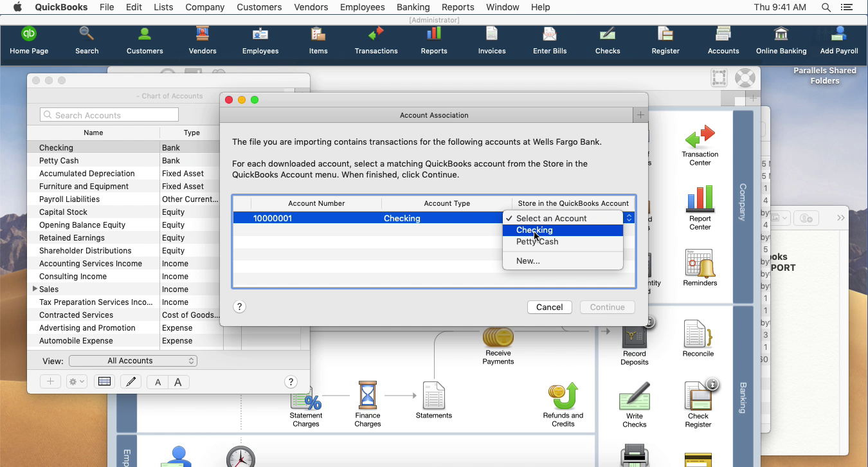The width and height of the screenshot is (868, 467).
Task: Open the Reports toolbar icon
Action: [434, 41]
